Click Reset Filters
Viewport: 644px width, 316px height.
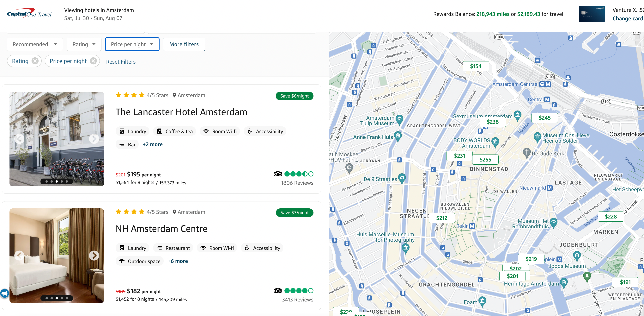(x=121, y=62)
